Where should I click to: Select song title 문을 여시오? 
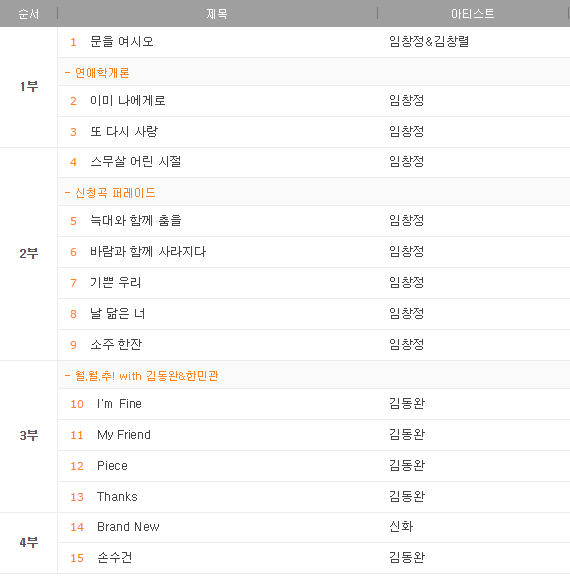click(122, 41)
